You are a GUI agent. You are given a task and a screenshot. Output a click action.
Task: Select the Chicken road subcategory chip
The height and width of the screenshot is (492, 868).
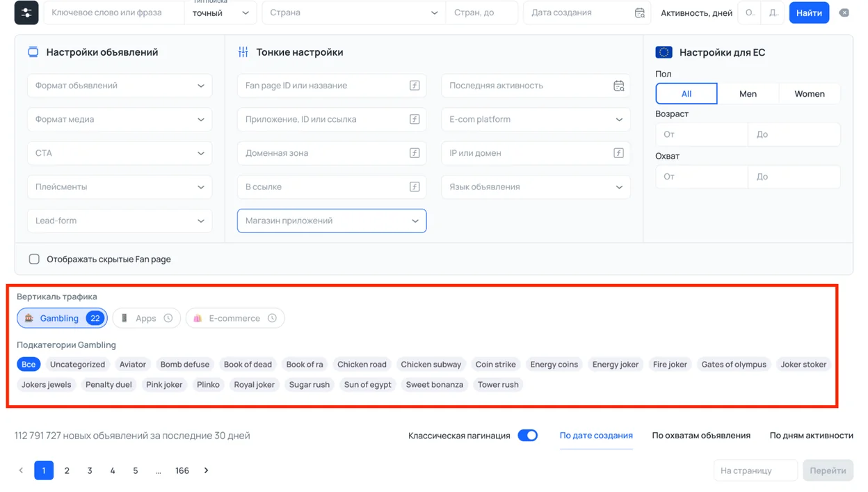pyautogui.click(x=362, y=364)
